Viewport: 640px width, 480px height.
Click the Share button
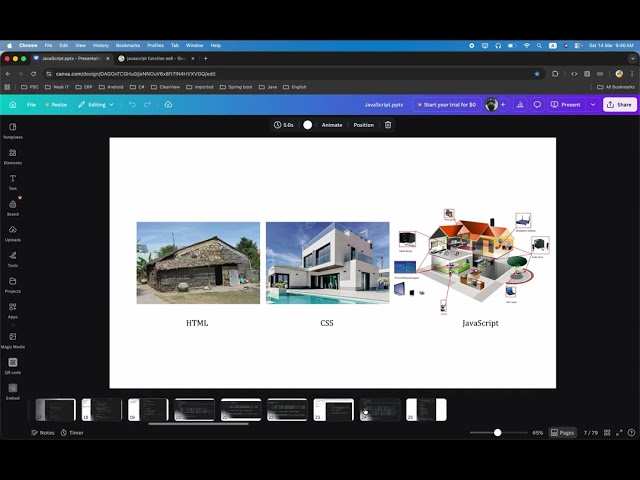pyautogui.click(x=620, y=104)
